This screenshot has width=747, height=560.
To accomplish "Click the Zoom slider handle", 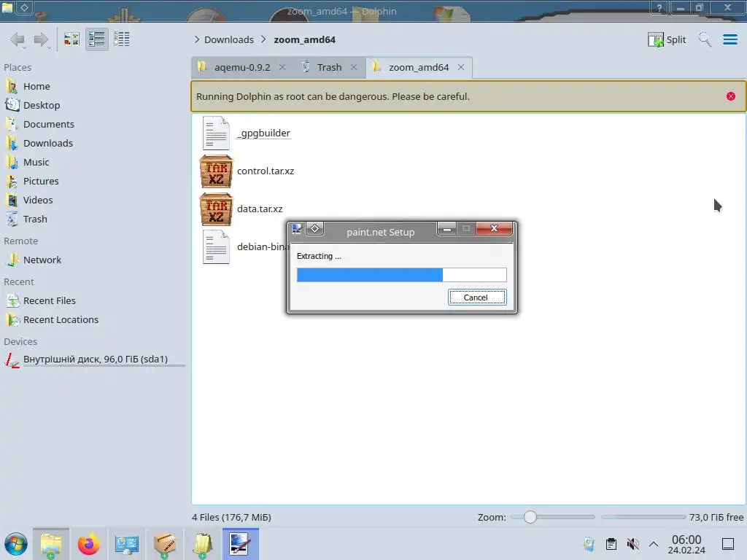I will (x=530, y=517).
